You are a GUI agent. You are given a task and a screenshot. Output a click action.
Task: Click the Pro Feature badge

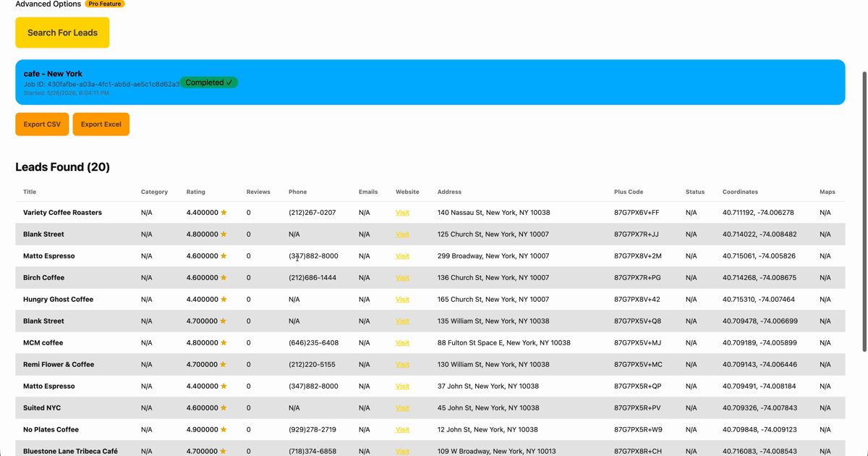coord(105,4)
